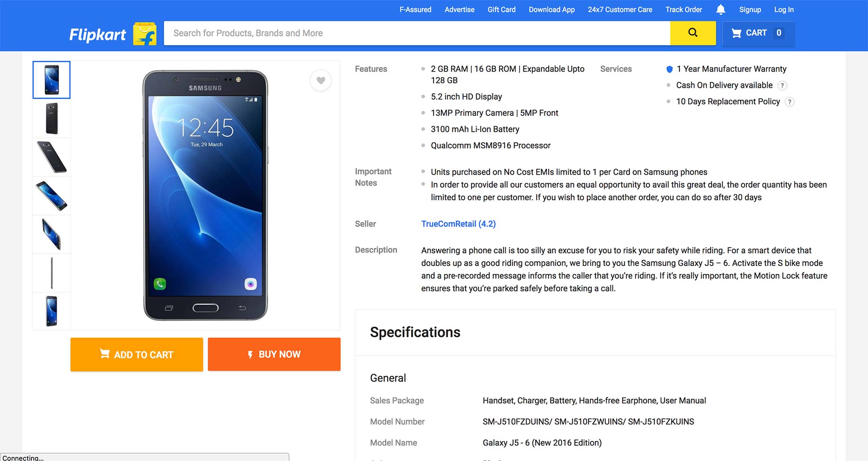Open Advertise link
868x461 pixels.
[459, 9]
